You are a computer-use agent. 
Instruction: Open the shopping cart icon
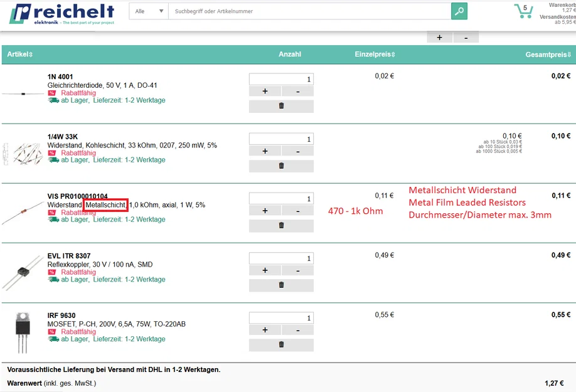[x=523, y=11]
